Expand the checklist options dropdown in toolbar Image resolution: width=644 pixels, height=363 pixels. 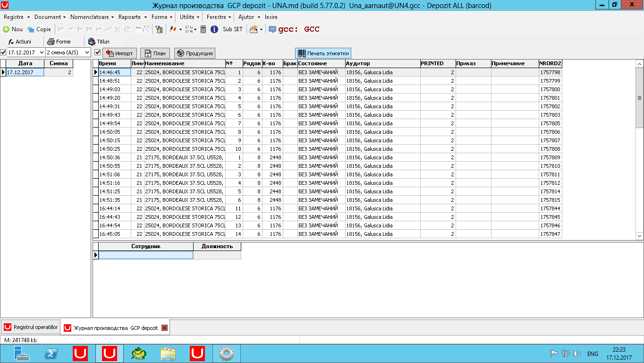click(195, 29)
